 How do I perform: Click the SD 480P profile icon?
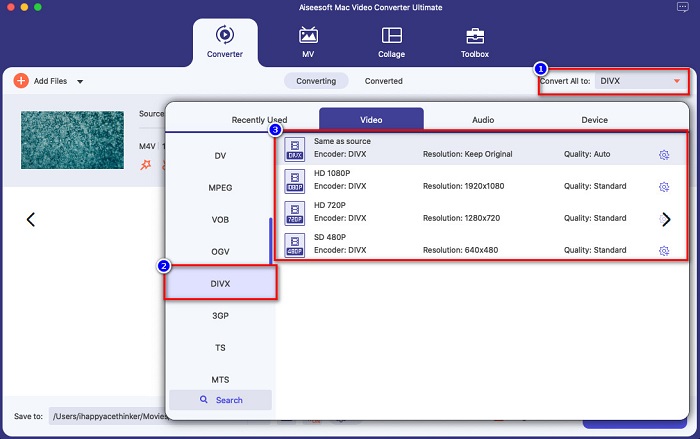click(295, 245)
